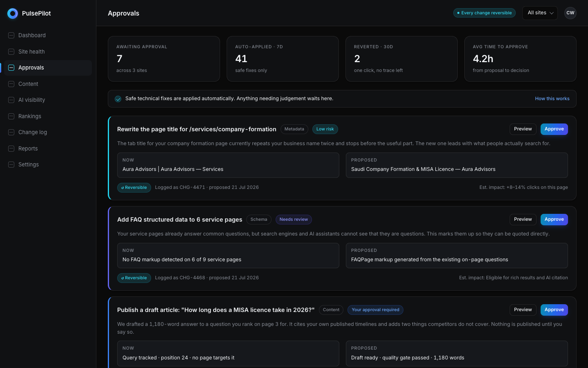588x368 pixels.
Task: Click the 'Rewrite the page title' heading
Action: (197, 129)
